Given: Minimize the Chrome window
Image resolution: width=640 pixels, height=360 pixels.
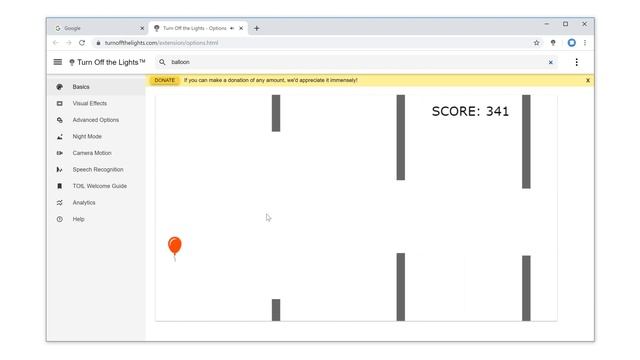Looking at the screenshot, I should point(547,24).
